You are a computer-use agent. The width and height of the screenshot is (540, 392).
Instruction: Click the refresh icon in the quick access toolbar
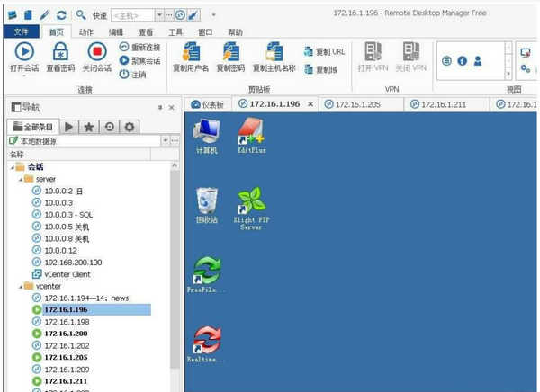61,14
